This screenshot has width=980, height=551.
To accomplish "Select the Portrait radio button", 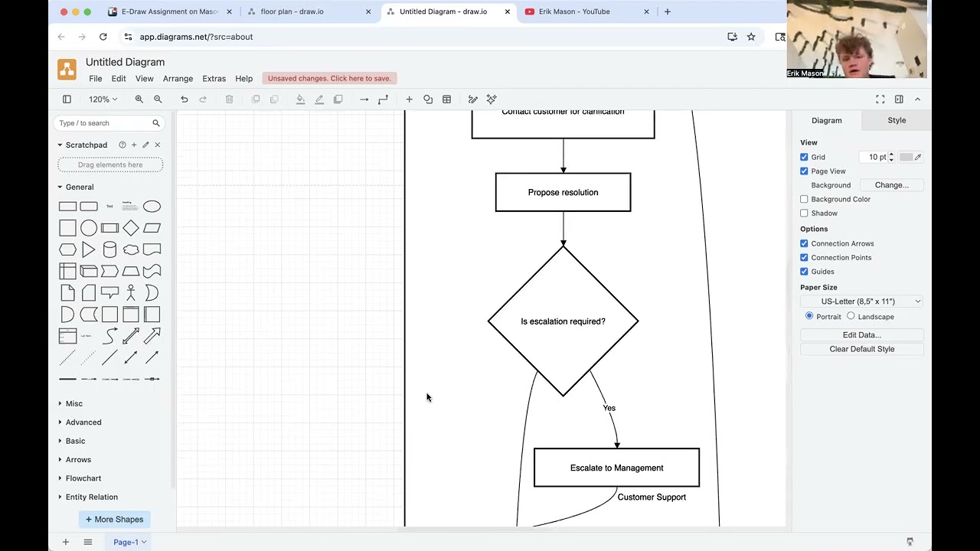I will coord(809,316).
